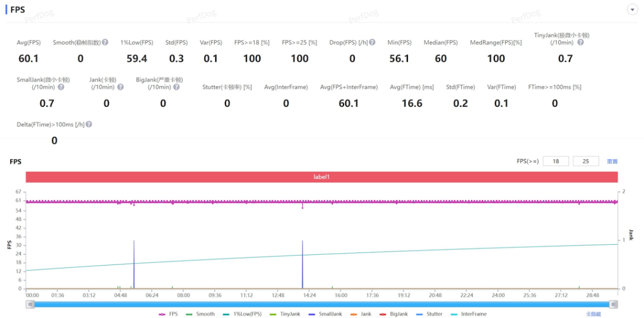Open help icon for Jank(卡顿) (/10min)
Image resolution: width=644 pixels, height=318 pixels.
[x=120, y=87]
